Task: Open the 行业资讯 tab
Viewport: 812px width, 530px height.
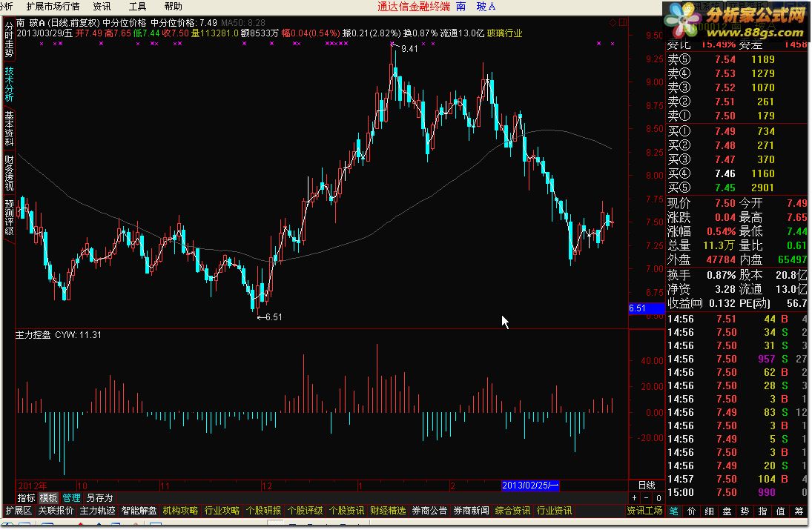Action: click(x=554, y=511)
